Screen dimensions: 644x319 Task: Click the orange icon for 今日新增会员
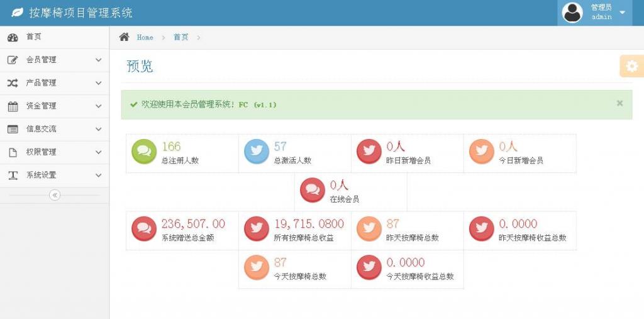pyautogui.click(x=482, y=152)
